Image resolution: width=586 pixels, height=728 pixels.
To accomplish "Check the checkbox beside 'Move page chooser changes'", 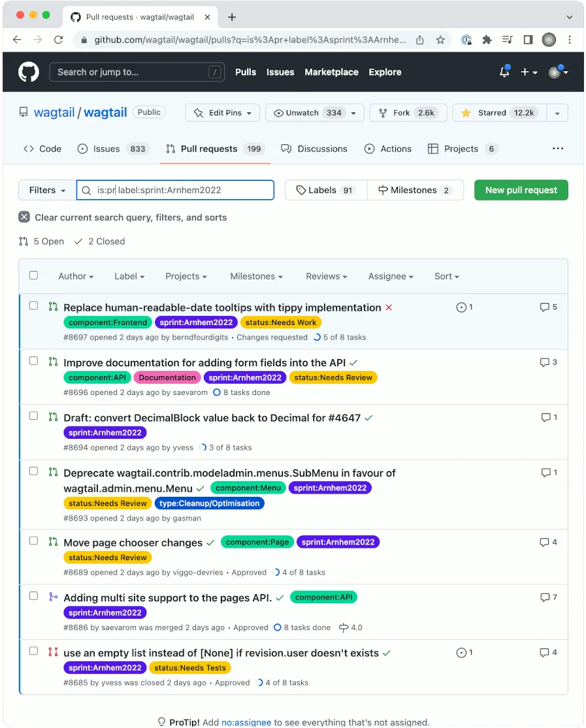I will pyautogui.click(x=33, y=540).
